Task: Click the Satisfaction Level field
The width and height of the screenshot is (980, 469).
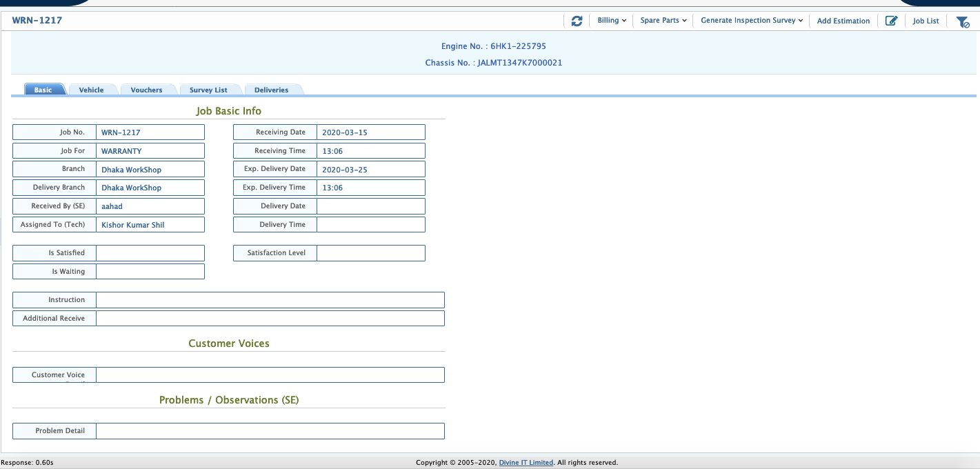Action: (370, 252)
